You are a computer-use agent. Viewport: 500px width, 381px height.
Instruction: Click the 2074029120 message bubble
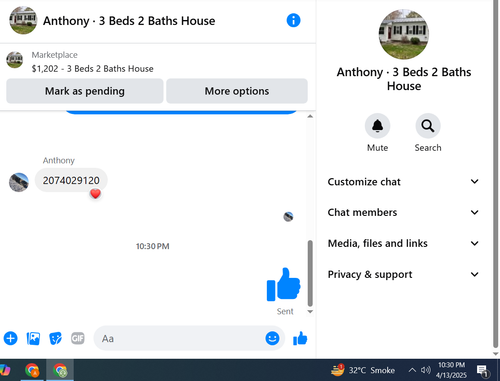71,180
